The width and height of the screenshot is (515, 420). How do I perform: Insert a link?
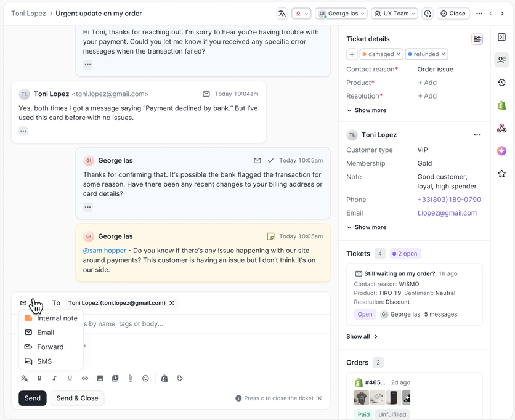click(85, 378)
